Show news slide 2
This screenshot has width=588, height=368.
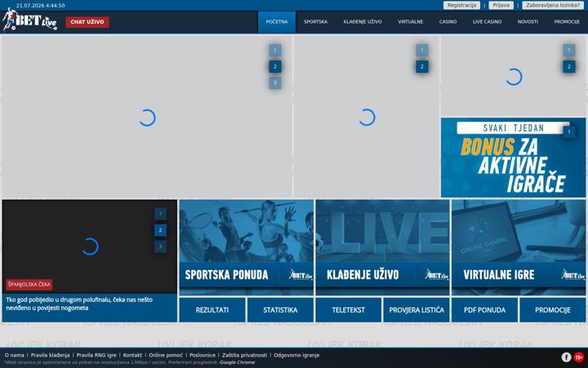pos(160,230)
